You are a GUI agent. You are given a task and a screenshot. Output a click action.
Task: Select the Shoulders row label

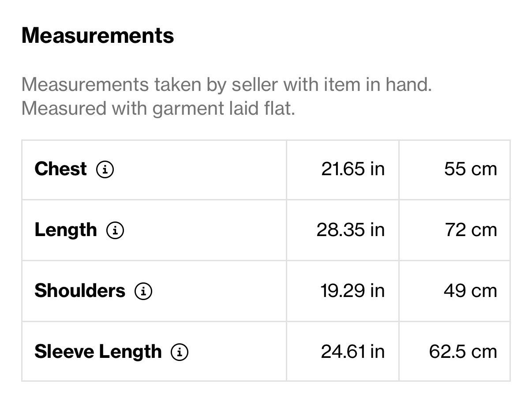(80, 291)
